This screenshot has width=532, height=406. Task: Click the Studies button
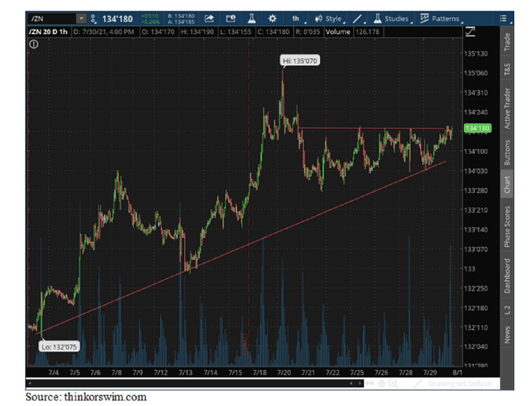[392, 19]
